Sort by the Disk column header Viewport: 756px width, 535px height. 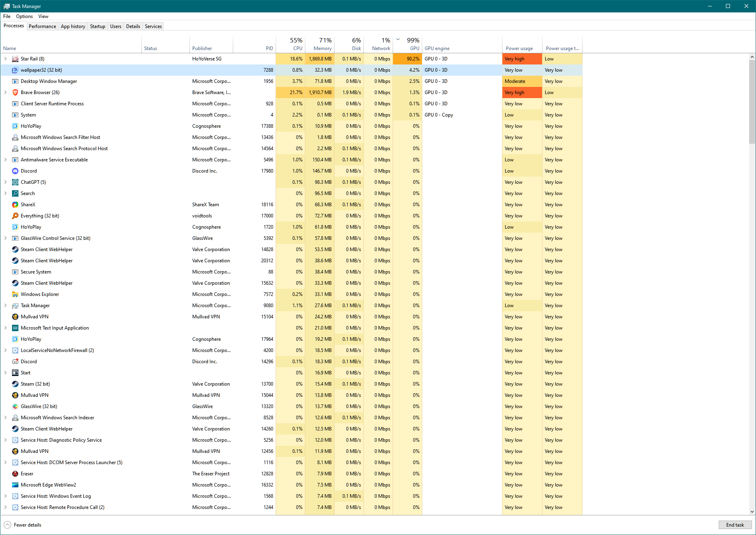(x=349, y=44)
